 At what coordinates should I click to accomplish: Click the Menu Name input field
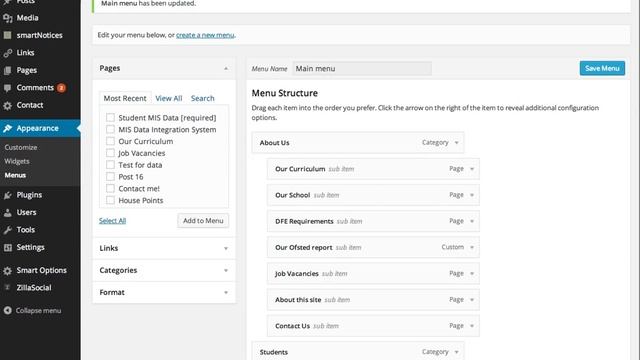click(x=362, y=69)
